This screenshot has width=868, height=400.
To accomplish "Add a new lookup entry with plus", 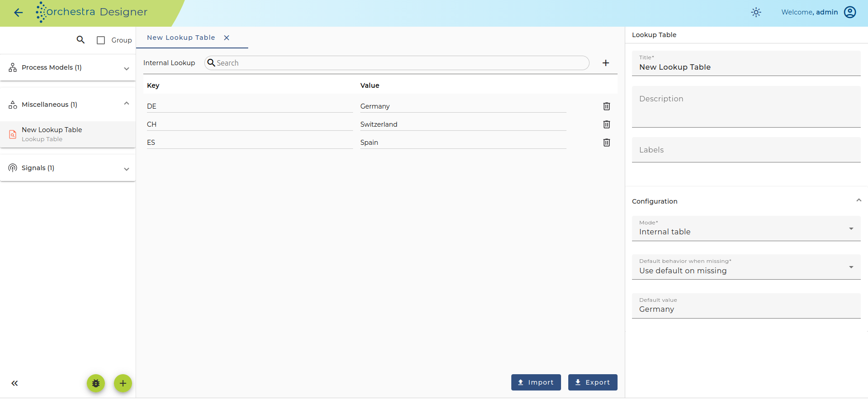I will [606, 63].
